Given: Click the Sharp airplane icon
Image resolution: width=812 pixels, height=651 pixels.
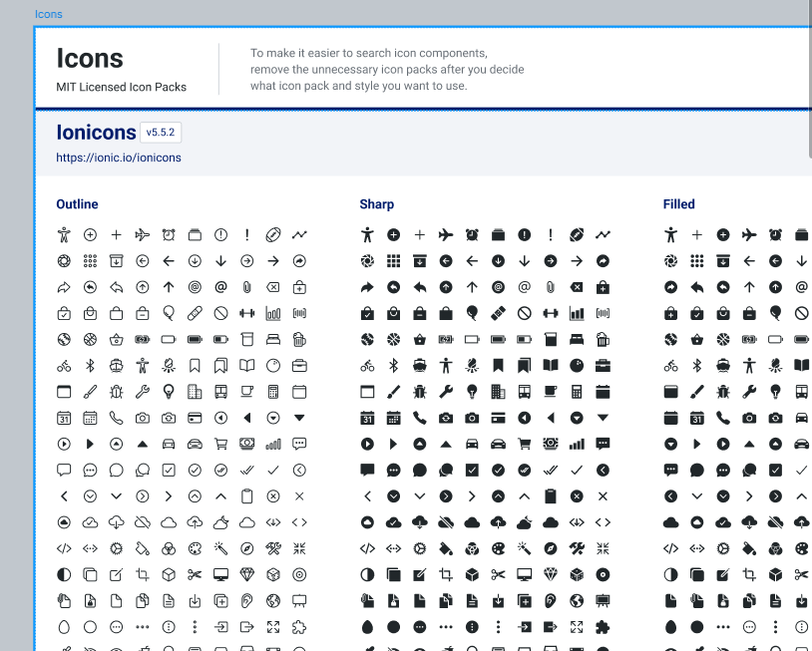Looking at the screenshot, I should pos(445,235).
